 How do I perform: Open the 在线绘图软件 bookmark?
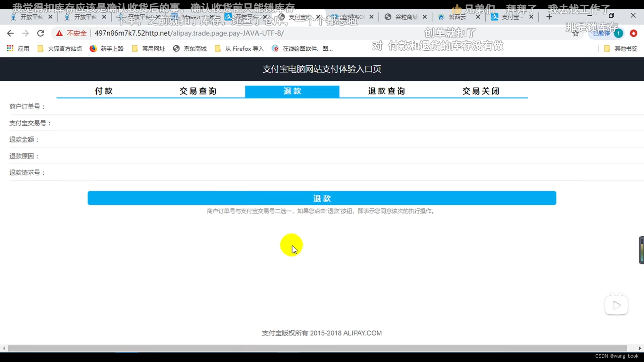tap(302, 49)
